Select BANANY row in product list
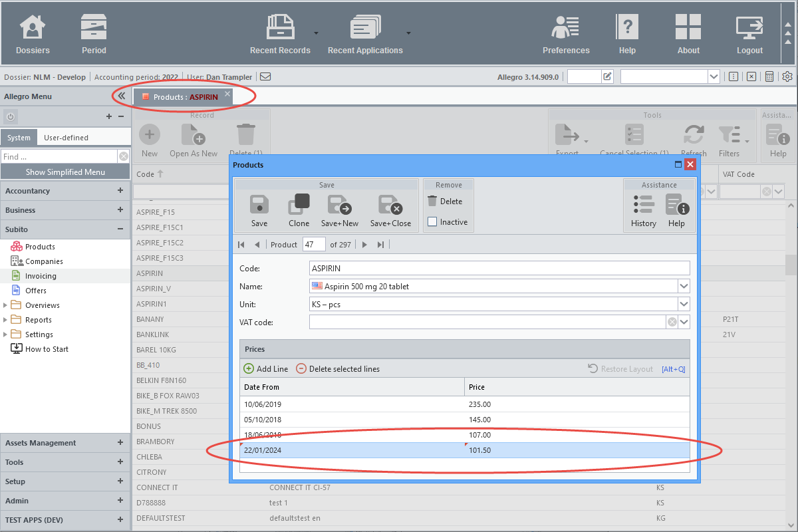 [181, 319]
